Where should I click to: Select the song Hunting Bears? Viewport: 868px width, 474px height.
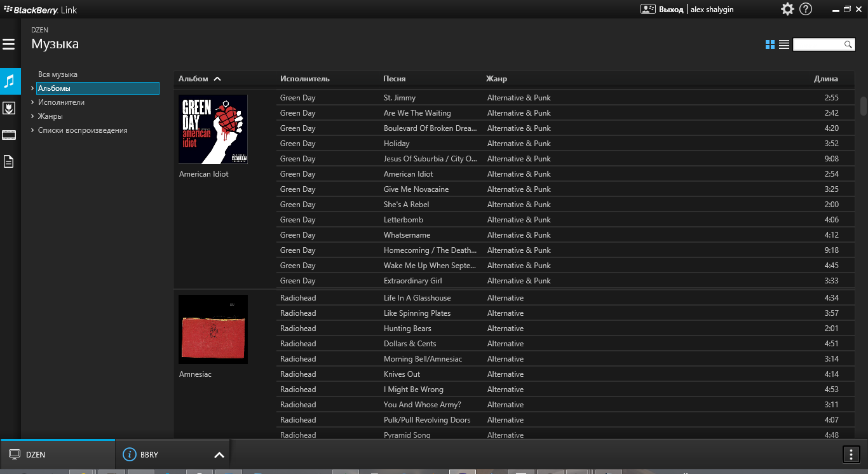coord(407,328)
